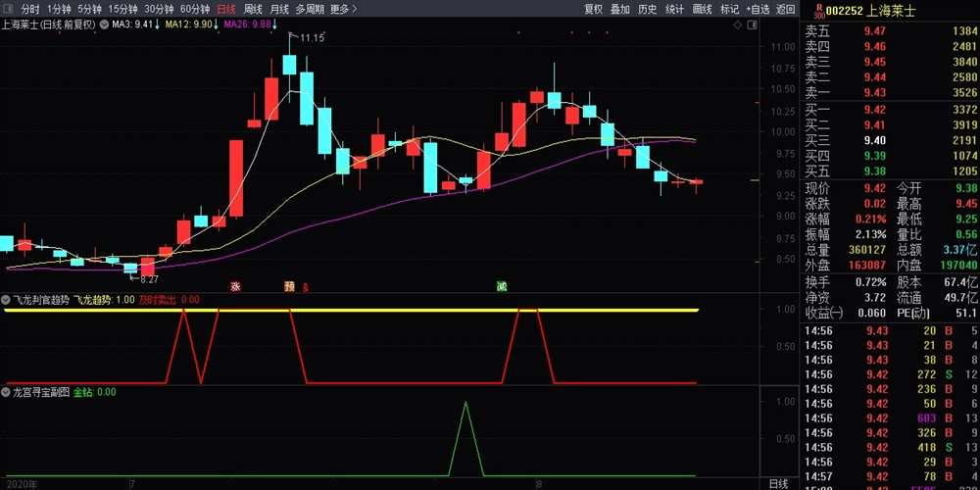
Task: Expand the main chart indicator dropdown arrow
Action: (104, 24)
